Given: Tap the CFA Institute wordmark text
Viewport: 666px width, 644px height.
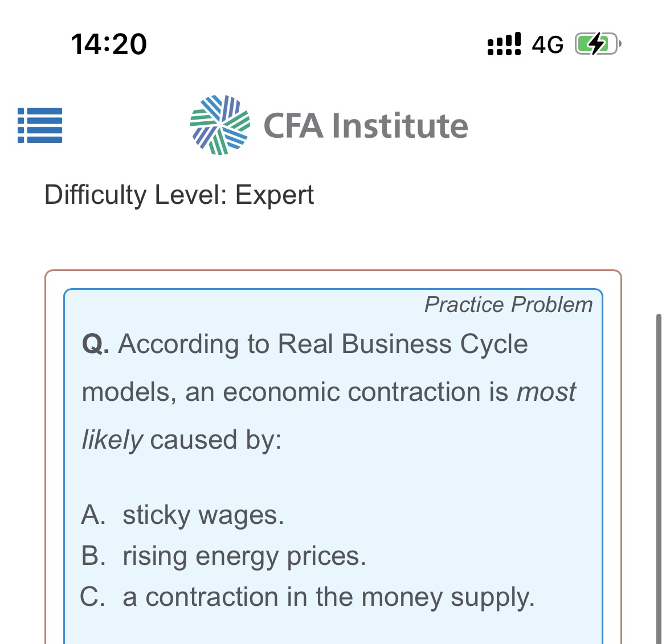Looking at the screenshot, I should coord(365,126).
